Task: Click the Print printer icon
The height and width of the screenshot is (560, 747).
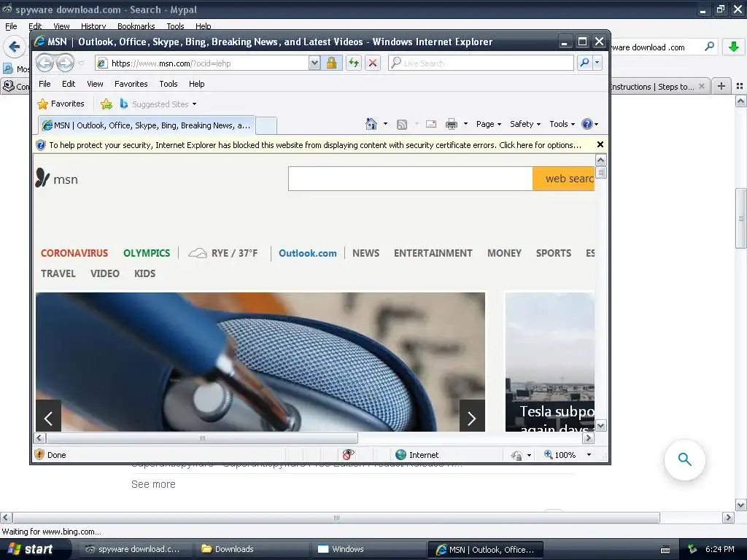Action: pos(451,124)
